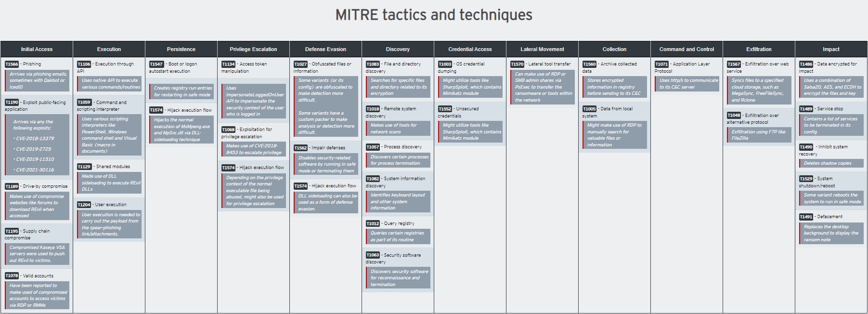This screenshot has width=868, height=314.
Task: Click the T1570 Lateral tool transfer badge
Action: click(517, 64)
